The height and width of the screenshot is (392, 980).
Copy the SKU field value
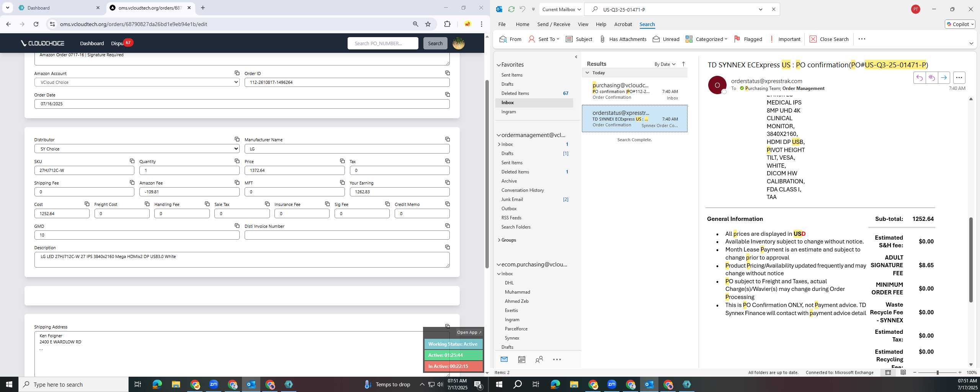132,161
